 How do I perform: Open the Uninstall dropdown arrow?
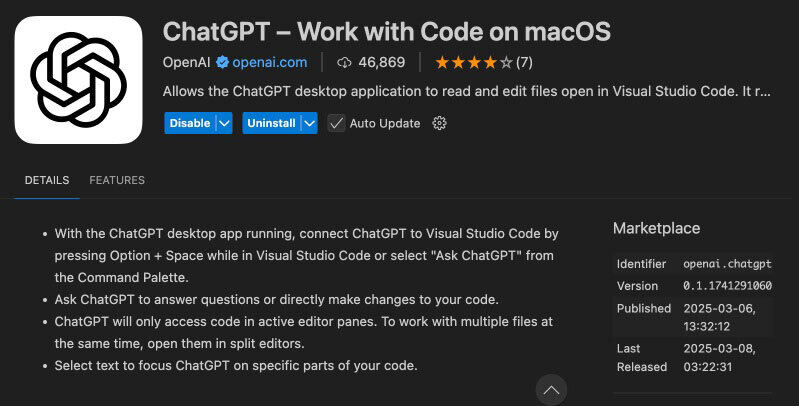click(x=309, y=123)
